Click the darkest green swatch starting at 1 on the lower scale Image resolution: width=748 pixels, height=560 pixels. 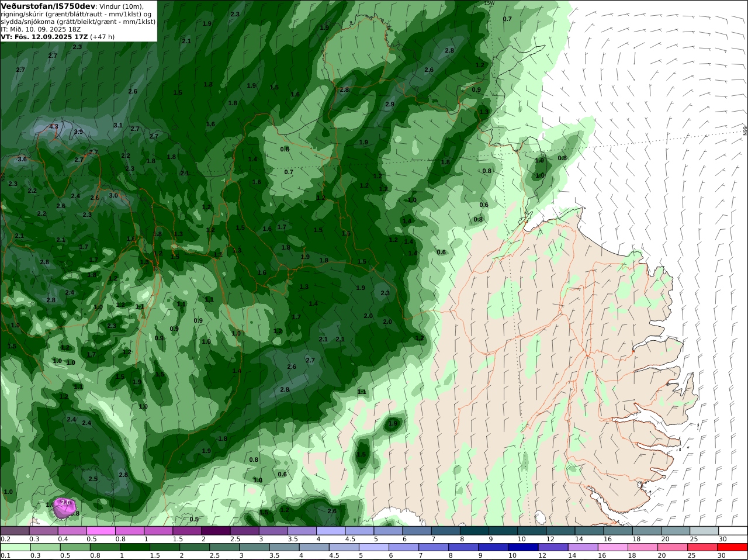click(134, 547)
